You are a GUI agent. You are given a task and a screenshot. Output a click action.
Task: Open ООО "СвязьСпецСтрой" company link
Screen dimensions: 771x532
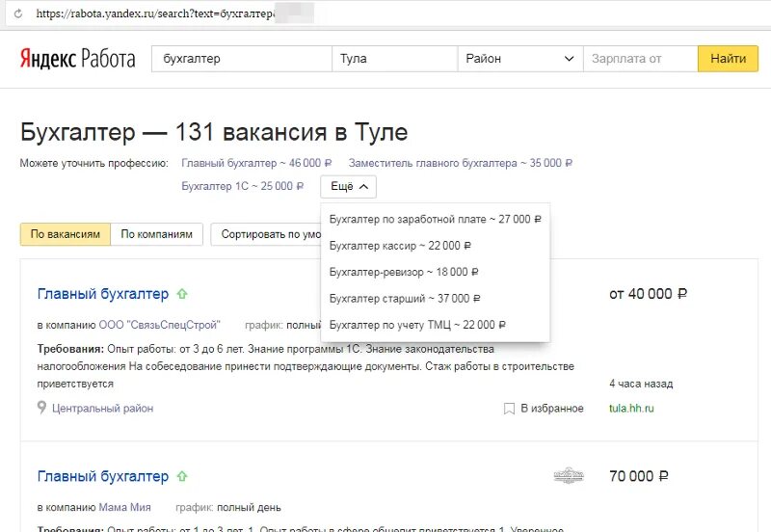pyautogui.click(x=159, y=325)
